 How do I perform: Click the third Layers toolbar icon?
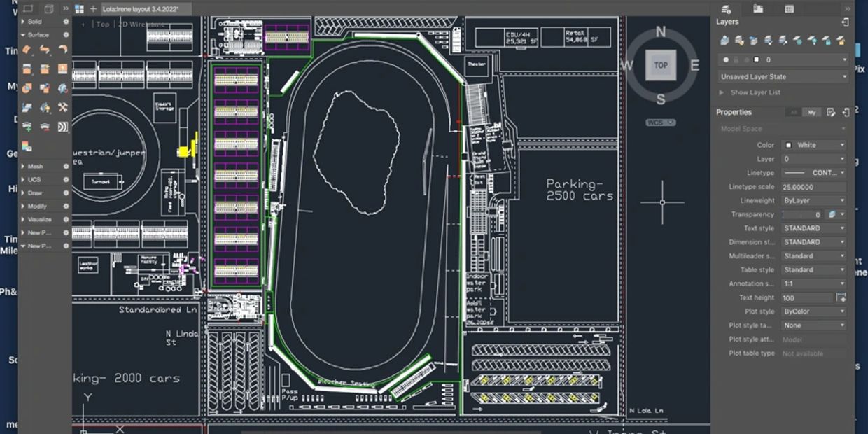[x=753, y=41]
